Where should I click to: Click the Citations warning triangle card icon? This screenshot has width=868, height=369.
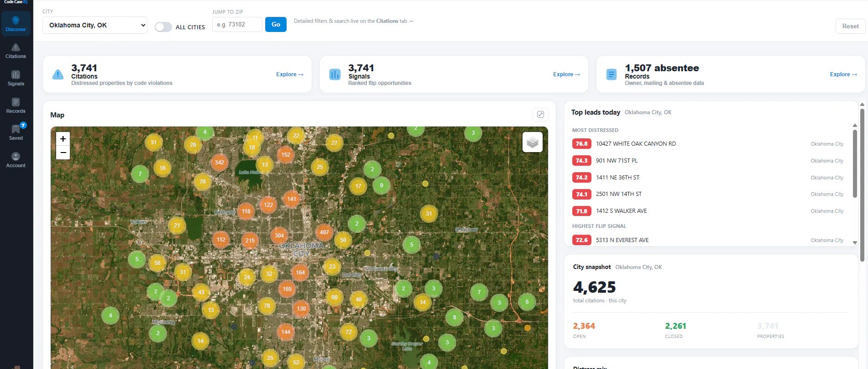point(58,74)
